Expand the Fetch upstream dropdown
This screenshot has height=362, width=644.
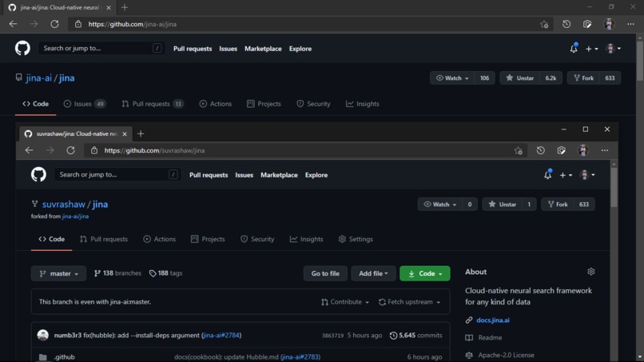(409, 301)
